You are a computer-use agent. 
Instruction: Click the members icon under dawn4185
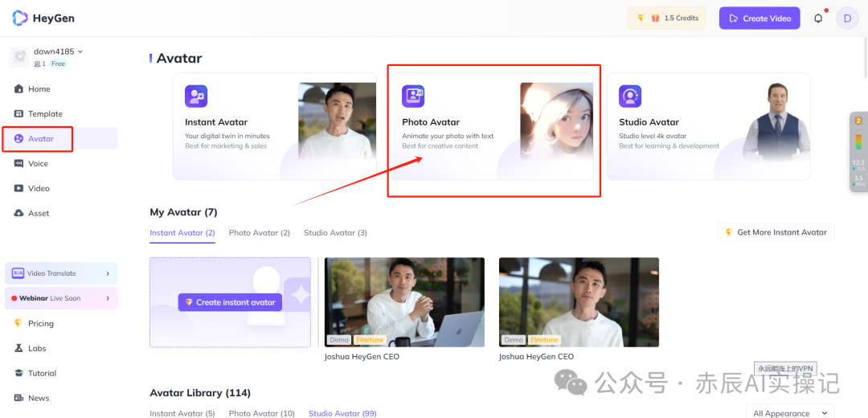pos(38,64)
